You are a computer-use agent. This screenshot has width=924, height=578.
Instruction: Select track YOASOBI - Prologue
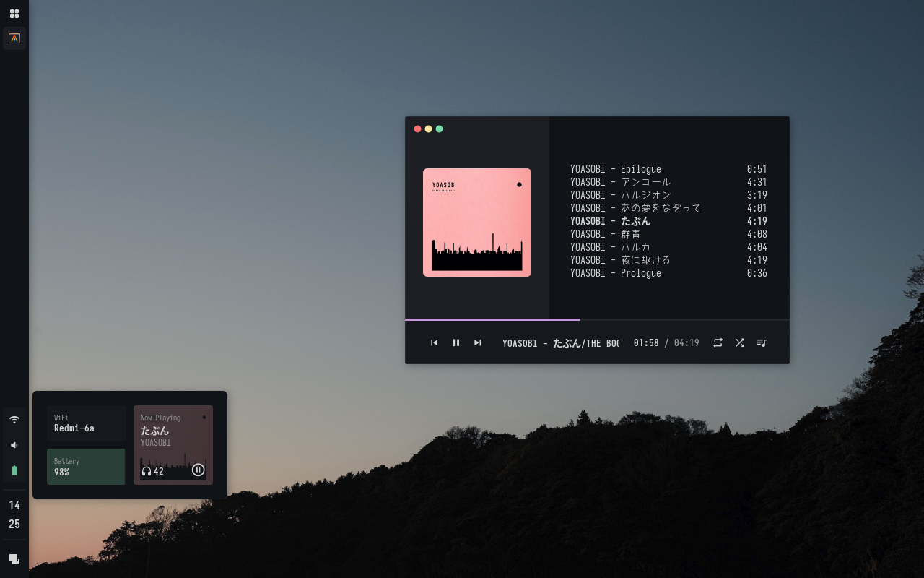[668, 273]
